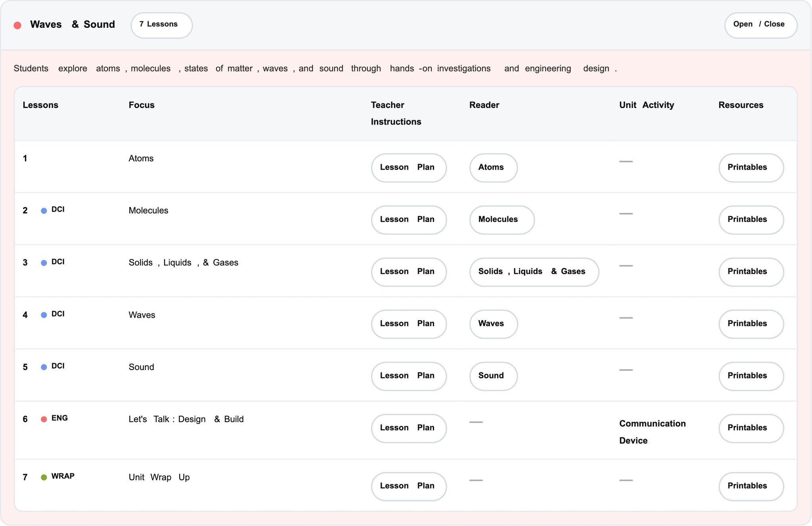Click the unit description sentence about students
Viewport: 812px width, 526px height.
tap(315, 69)
